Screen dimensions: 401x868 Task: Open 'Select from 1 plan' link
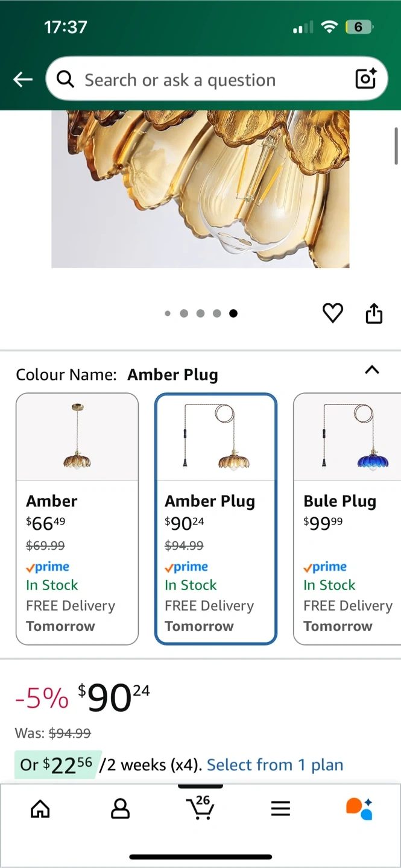pyautogui.click(x=275, y=765)
